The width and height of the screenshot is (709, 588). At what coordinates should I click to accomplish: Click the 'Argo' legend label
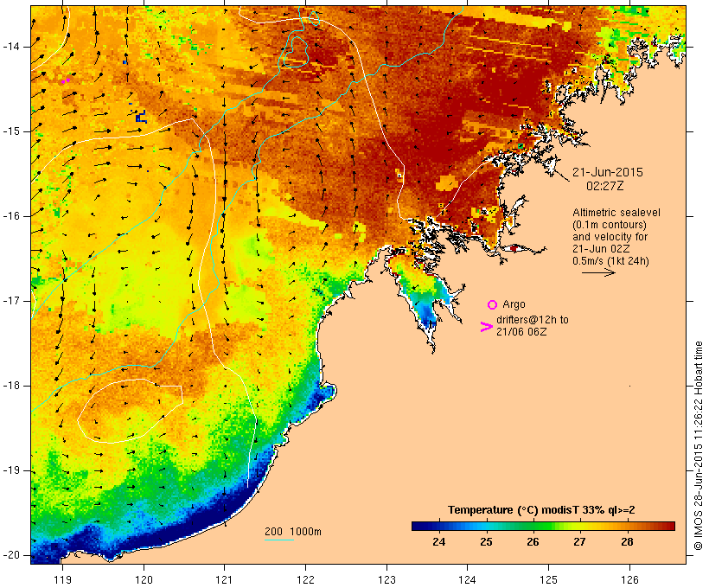(x=514, y=304)
